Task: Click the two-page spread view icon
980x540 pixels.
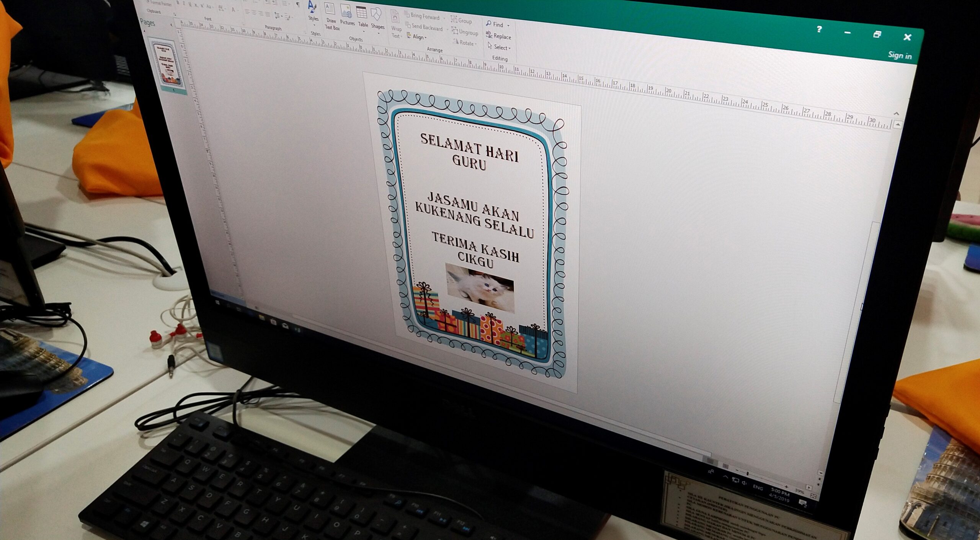Action: tap(725, 466)
